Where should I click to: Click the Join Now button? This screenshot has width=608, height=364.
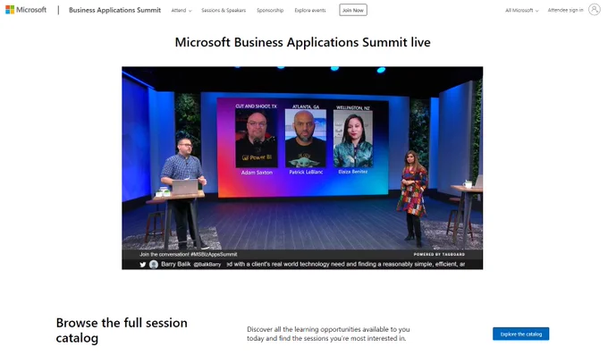(353, 10)
